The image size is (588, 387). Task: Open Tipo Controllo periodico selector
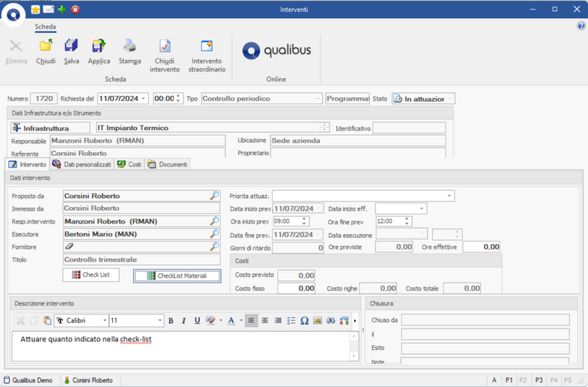point(318,98)
